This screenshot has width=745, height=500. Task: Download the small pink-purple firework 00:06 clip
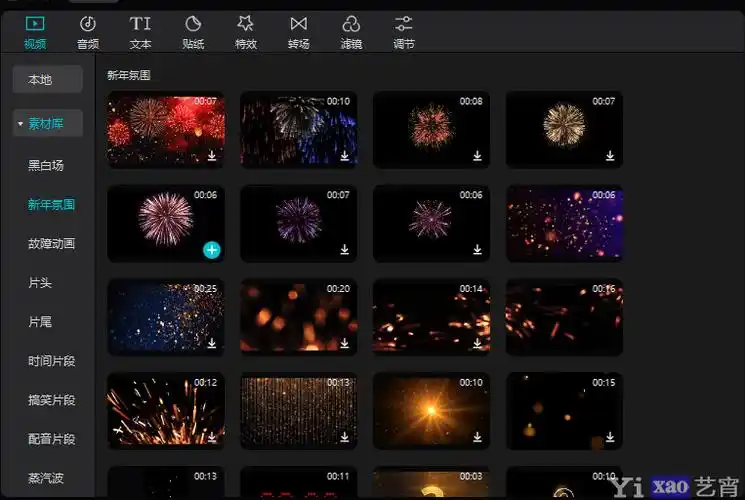tap(478, 249)
